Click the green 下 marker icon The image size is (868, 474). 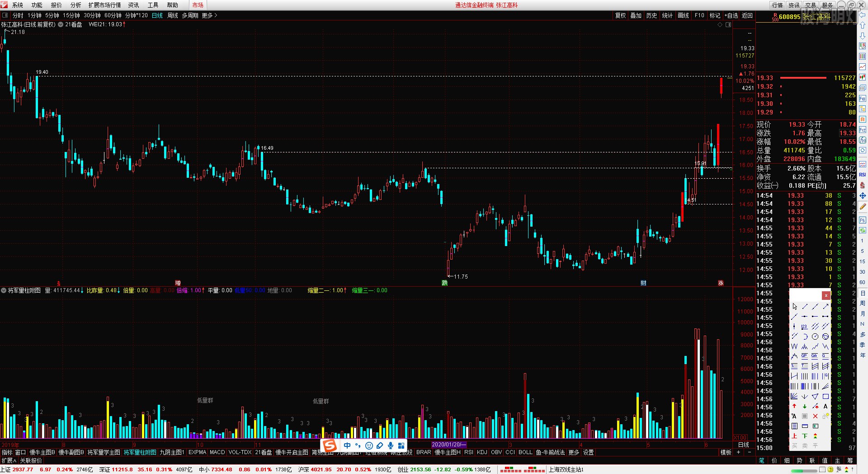(x=805, y=436)
